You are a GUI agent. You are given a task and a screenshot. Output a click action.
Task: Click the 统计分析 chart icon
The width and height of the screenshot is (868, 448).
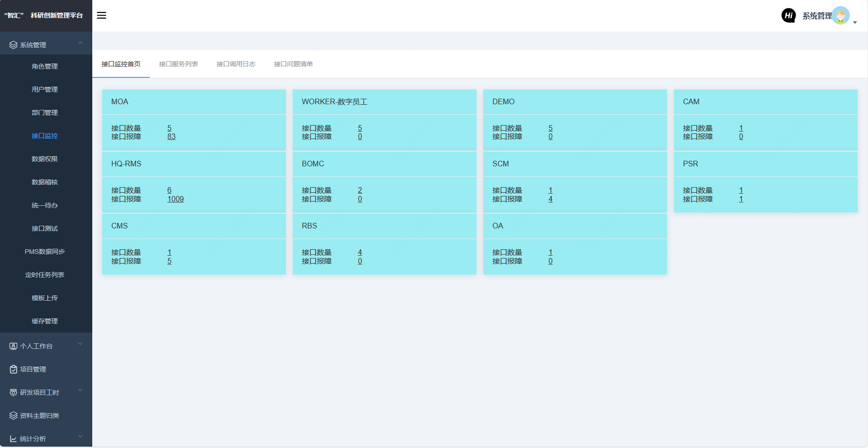[x=13, y=439]
